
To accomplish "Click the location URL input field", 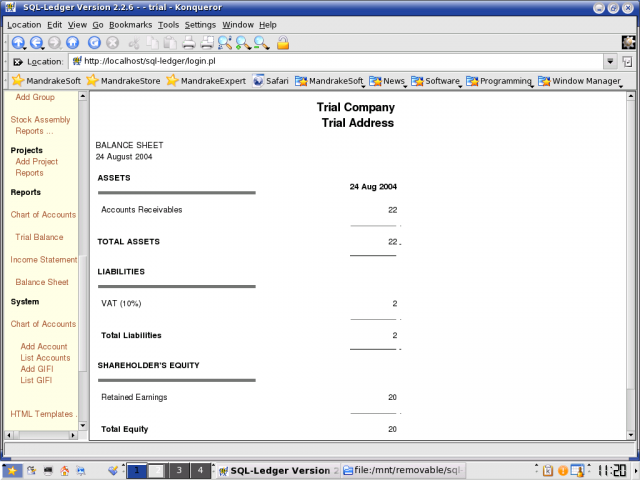I will [336, 62].
